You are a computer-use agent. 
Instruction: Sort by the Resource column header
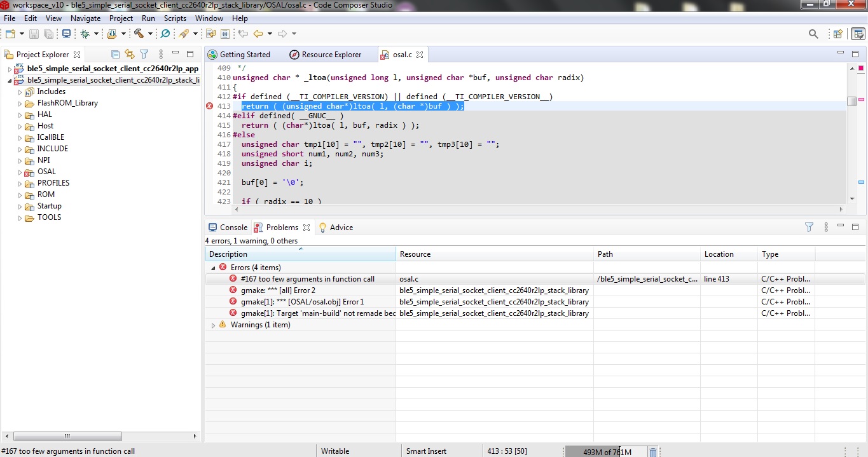[494, 254]
